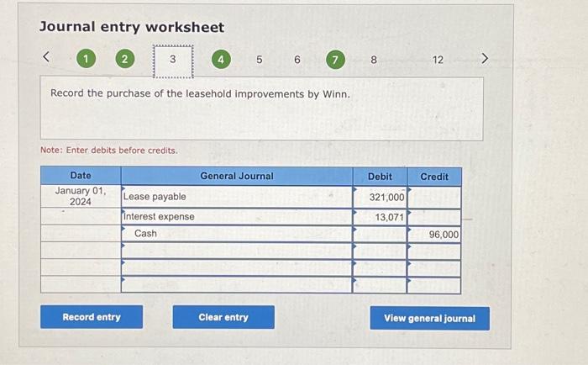Click the credit cell for Interest expense
Viewport: 588px width, 365px height.
434,217
